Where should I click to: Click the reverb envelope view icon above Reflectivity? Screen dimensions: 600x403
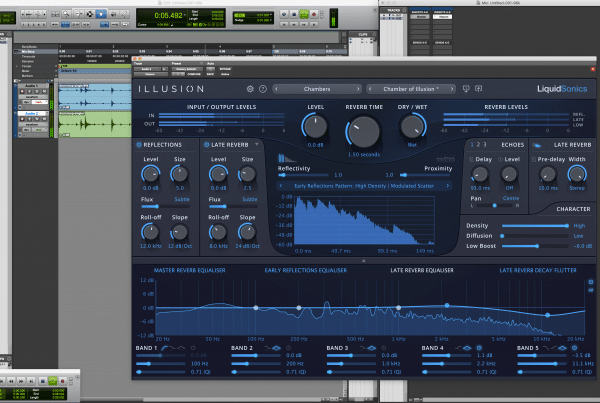pos(286,158)
